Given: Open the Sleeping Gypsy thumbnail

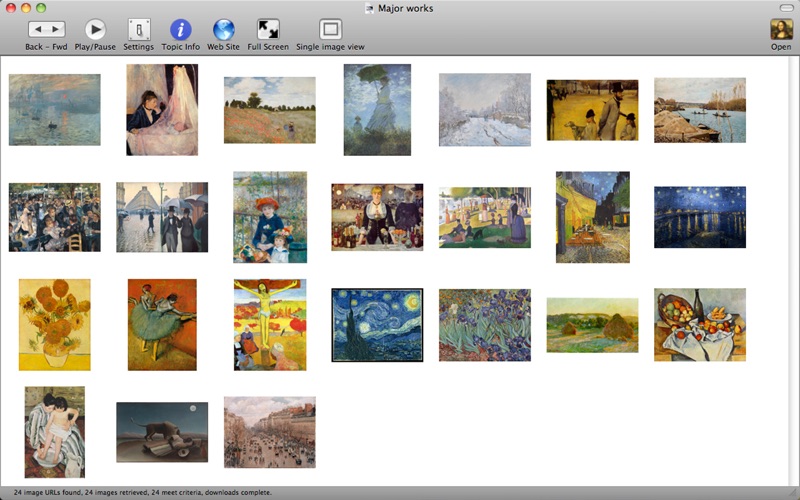Looking at the screenshot, I should click(162, 432).
